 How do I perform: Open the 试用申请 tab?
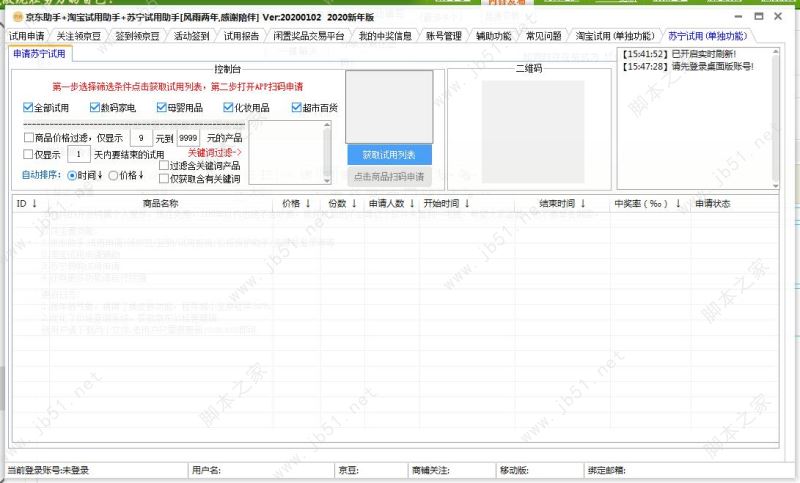pyautogui.click(x=27, y=36)
